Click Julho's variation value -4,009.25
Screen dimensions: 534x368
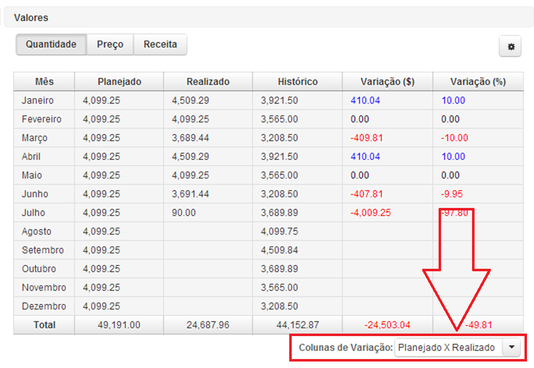pyautogui.click(x=371, y=213)
